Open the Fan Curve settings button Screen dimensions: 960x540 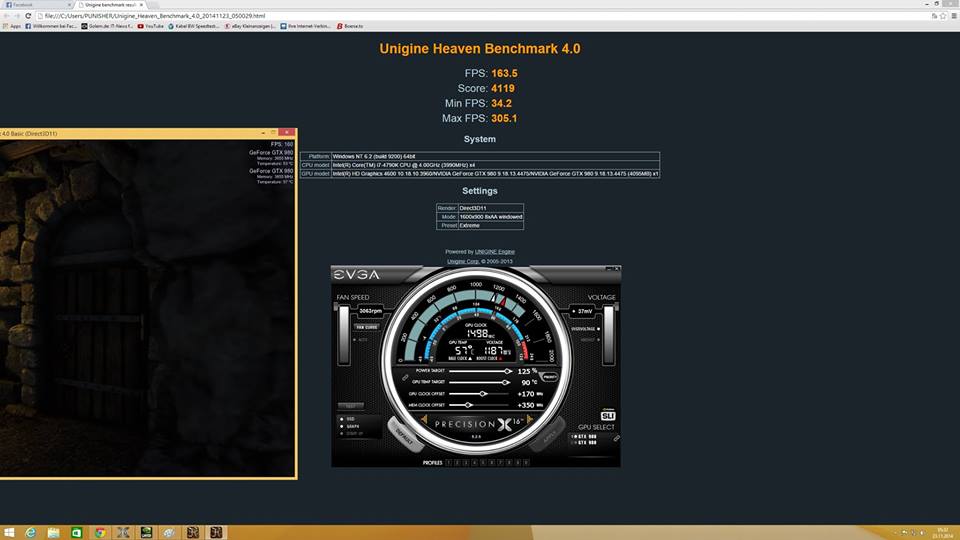tap(367, 327)
